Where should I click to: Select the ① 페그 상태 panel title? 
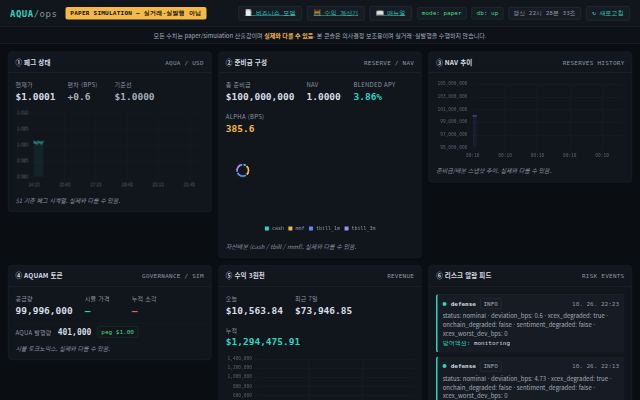[33, 62]
